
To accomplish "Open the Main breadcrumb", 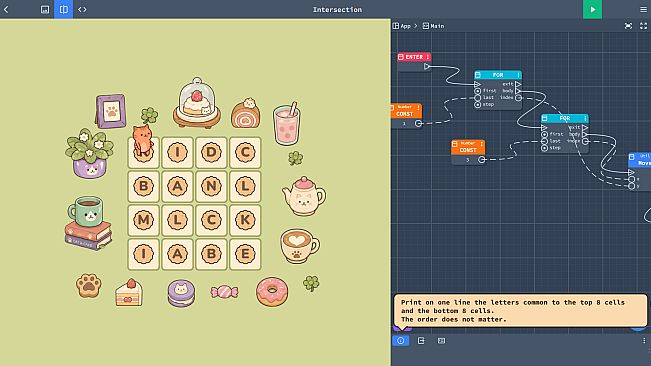I will tap(433, 26).
